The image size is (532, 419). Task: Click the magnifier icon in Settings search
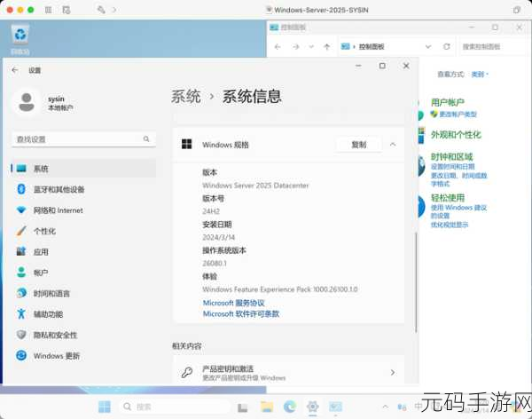(146, 139)
